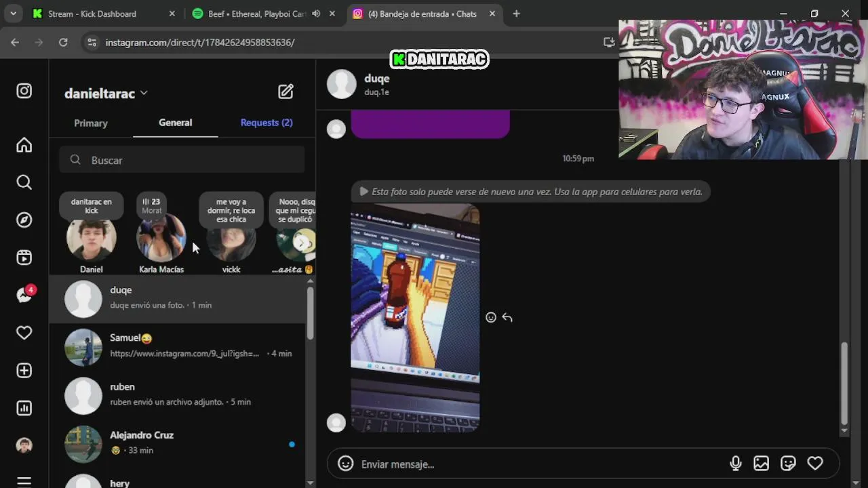Close the Kick Dashboard tab
868x488 pixels.
point(172,14)
